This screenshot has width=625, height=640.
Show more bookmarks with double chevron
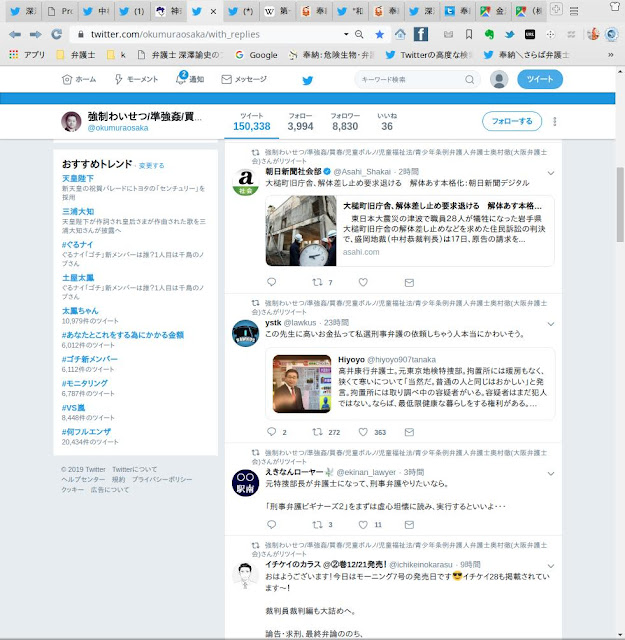click(611, 55)
